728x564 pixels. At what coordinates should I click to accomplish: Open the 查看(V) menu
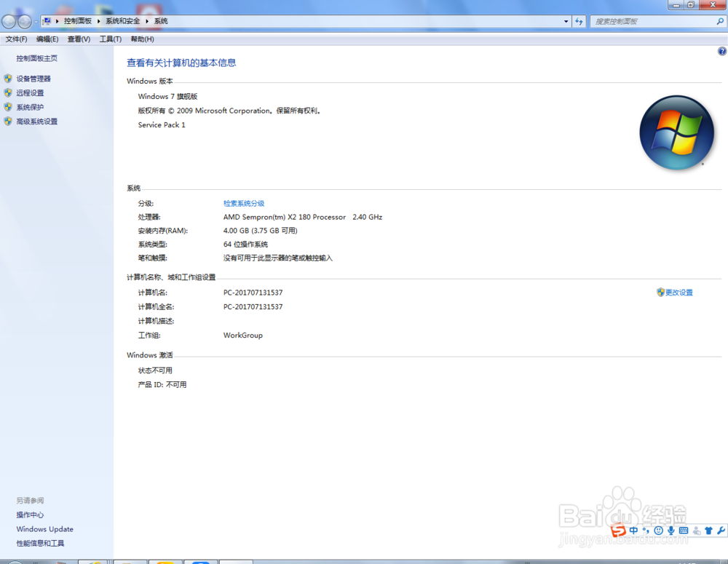(x=79, y=39)
